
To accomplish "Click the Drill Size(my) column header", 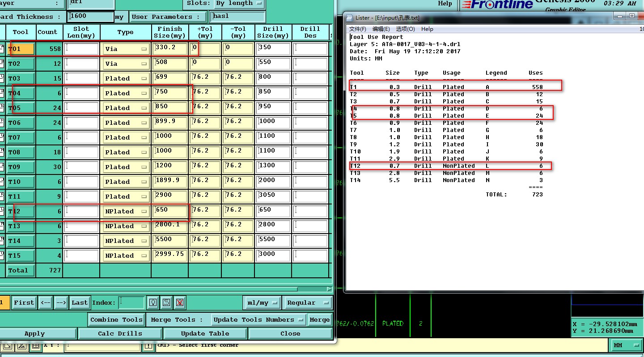I will coord(273,32).
